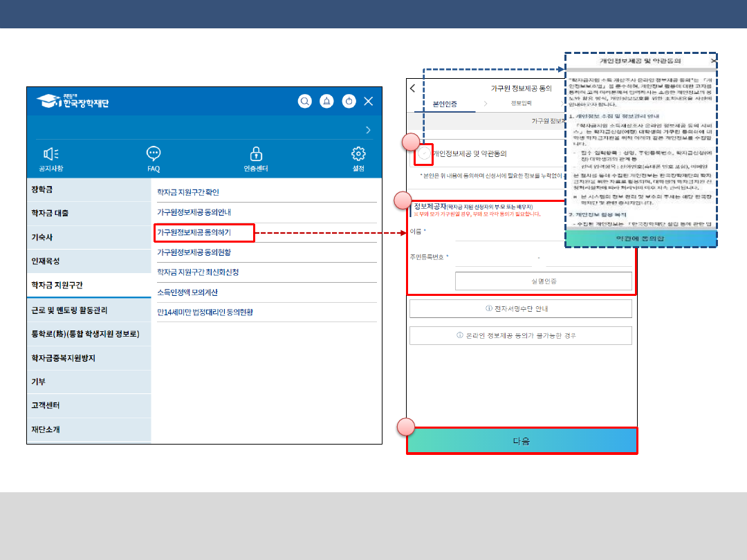Viewport: 747px width, 560px height.
Task: Click the 실명인증 button
Action: [543, 281]
